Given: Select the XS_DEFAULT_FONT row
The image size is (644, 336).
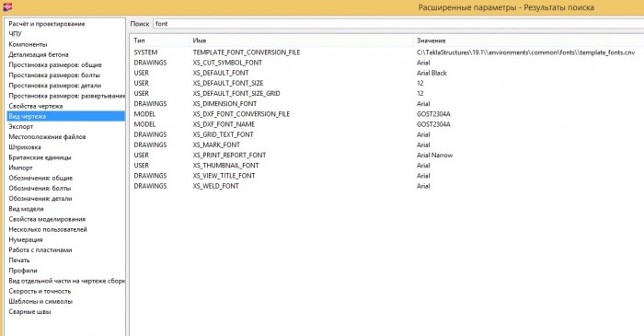Looking at the screenshot, I should 387,73.
